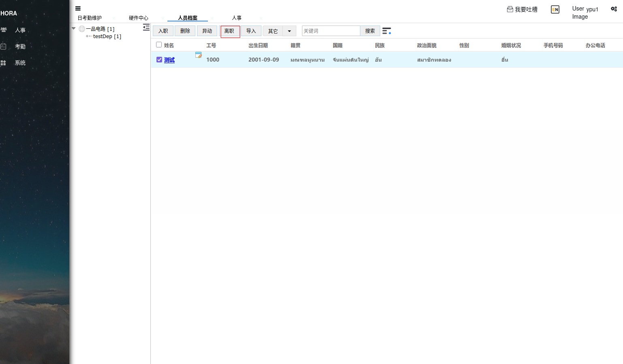This screenshot has height=364, width=623.
Task: Uncheck the 测试 row checkbox
Action: tap(159, 60)
